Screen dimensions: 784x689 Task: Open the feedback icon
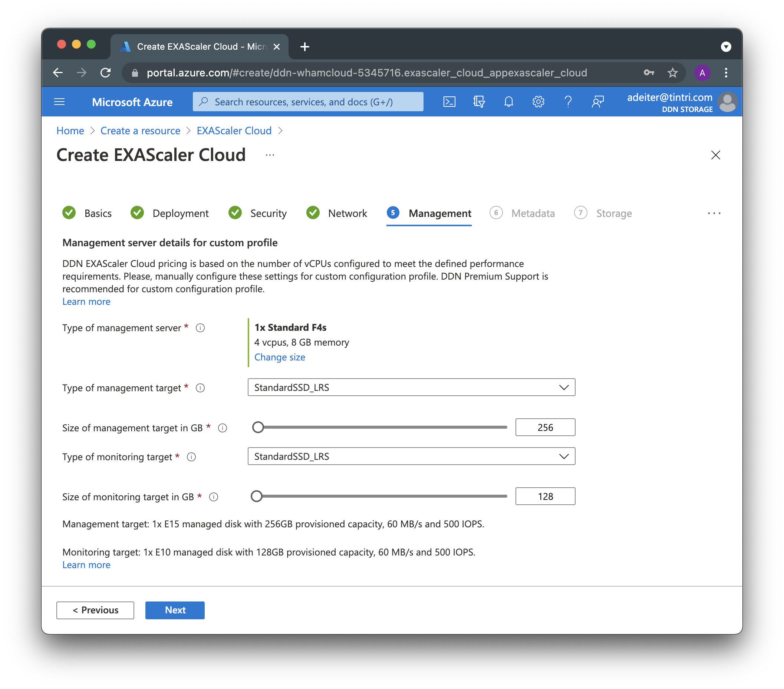click(597, 102)
